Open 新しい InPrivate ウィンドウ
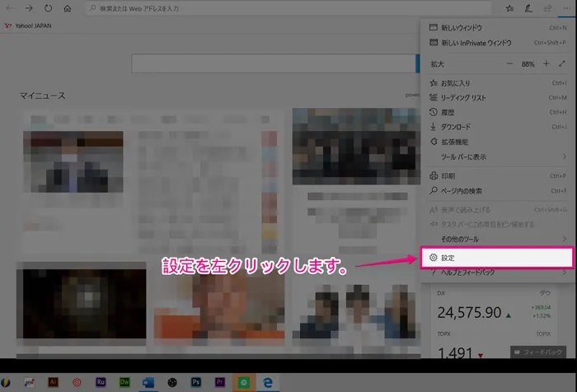577x392 pixels. coord(498,43)
